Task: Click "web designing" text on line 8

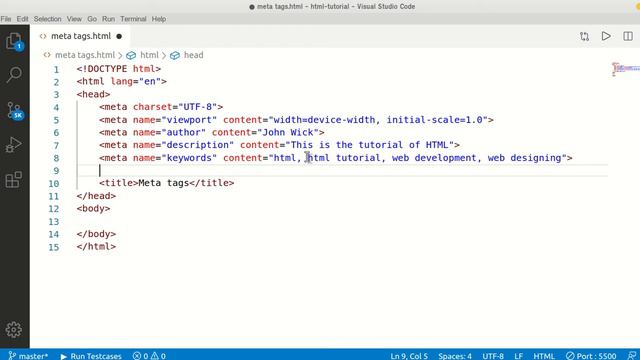Action: pyautogui.click(x=524, y=158)
